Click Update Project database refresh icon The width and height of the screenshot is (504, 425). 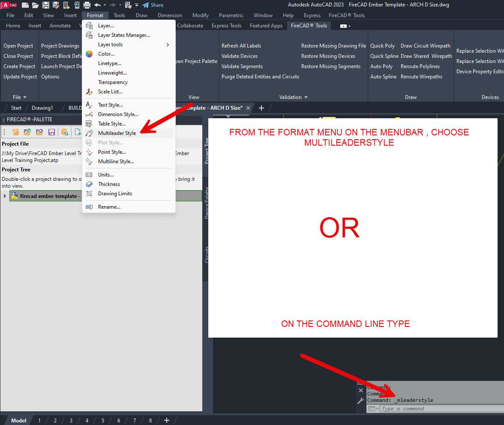[x=64, y=132]
